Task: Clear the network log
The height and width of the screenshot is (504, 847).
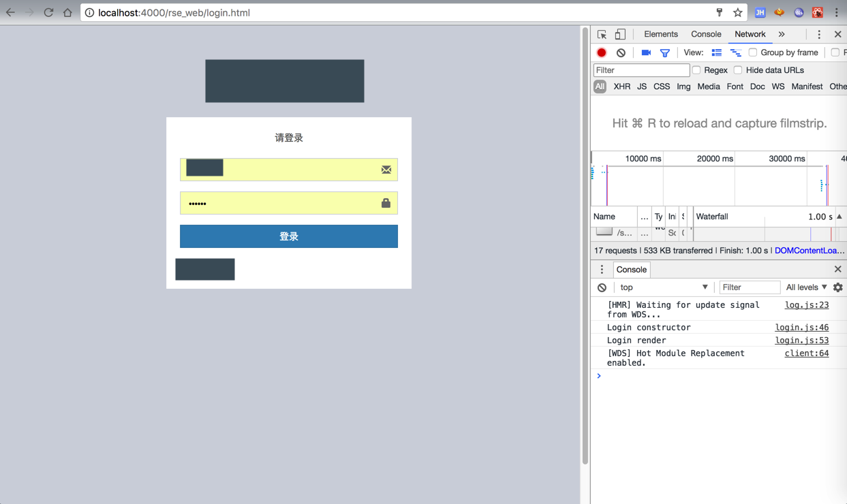Action: point(621,52)
